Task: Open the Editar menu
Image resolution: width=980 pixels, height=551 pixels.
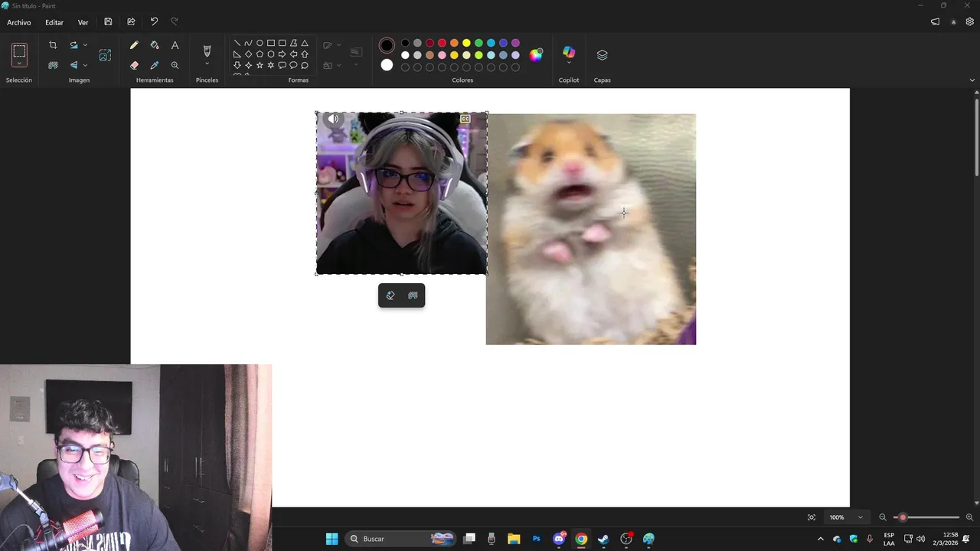Action: pyautogui.click(x=54, y=22)
